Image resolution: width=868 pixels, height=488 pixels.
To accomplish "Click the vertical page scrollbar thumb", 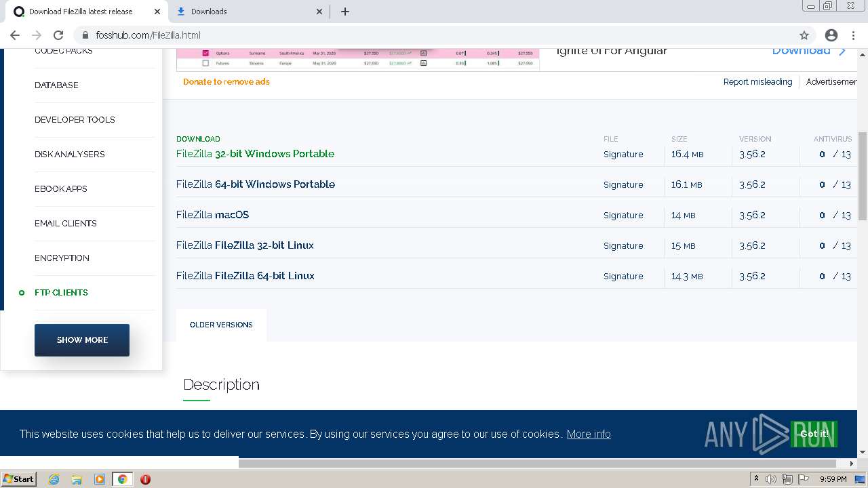I will click(x=863, y=176).
